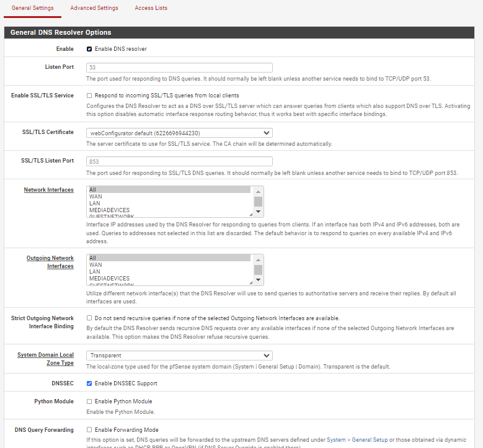Open the Outgoing Network Interfaces help link
Viewport: 483px width, 448px height.
(x=50, y=262)
